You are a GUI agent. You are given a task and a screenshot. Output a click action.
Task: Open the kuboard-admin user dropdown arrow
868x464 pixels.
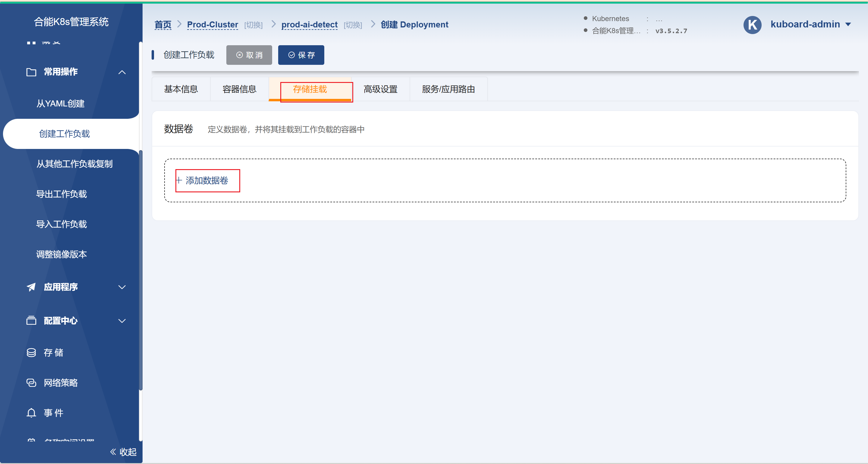(x=848, y=25)
